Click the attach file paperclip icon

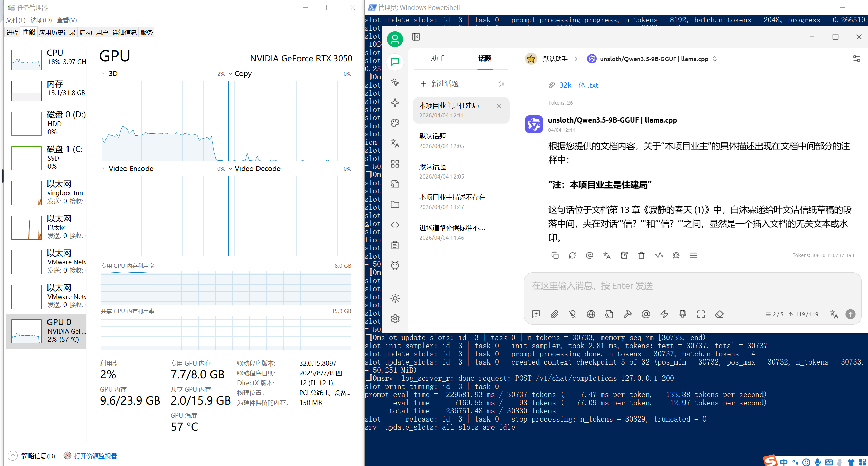click(x=554, y=314)
